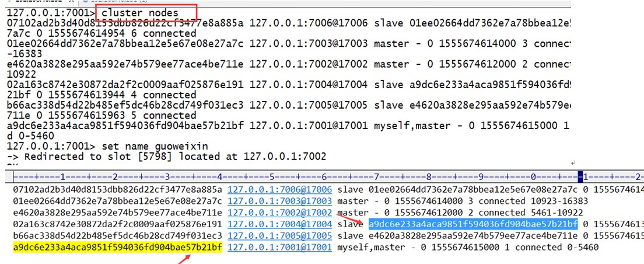
Task: Click the yellow-highlighted a9dc6e233a4a node ID
Action: pyautogui.click(x=117, y=247)
